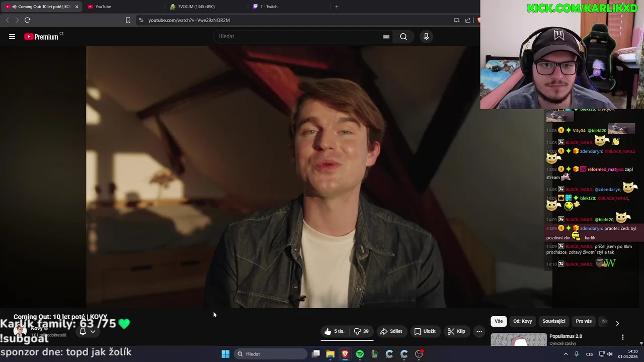Viewport: 644px width, 362px height.
Task: Show hidden system tray icons chevron
Action: tap(566, 354)
